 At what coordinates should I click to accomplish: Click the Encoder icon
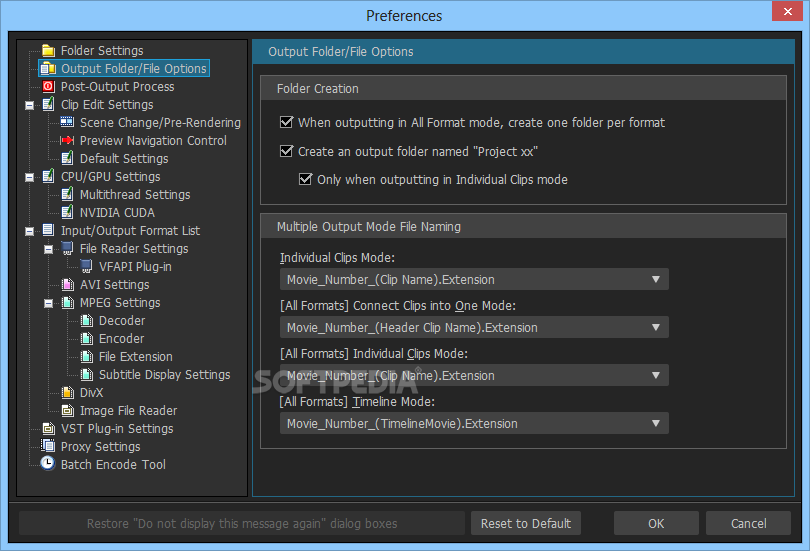pyautogui.click(x=87, y=339)
